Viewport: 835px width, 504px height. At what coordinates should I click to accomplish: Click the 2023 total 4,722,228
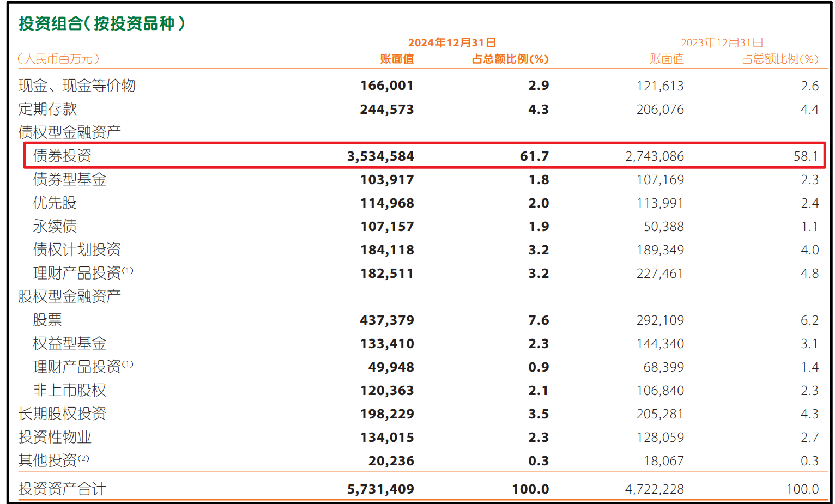[654, 489]
